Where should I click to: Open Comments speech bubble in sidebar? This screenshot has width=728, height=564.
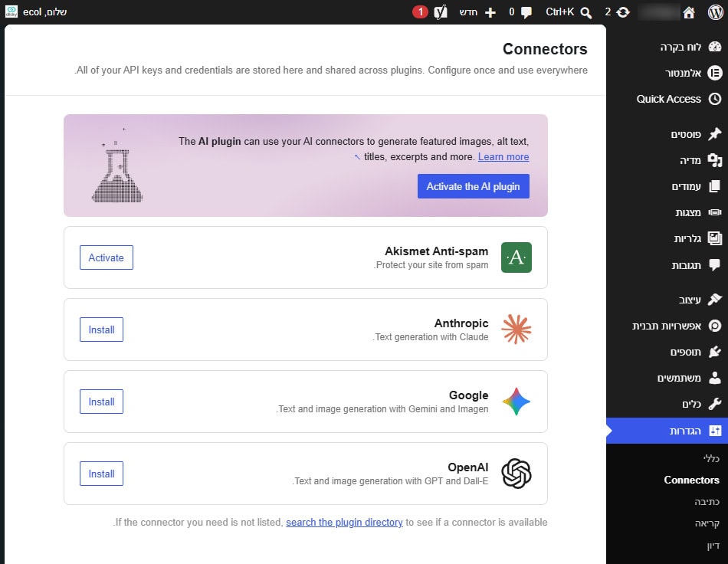715,265
